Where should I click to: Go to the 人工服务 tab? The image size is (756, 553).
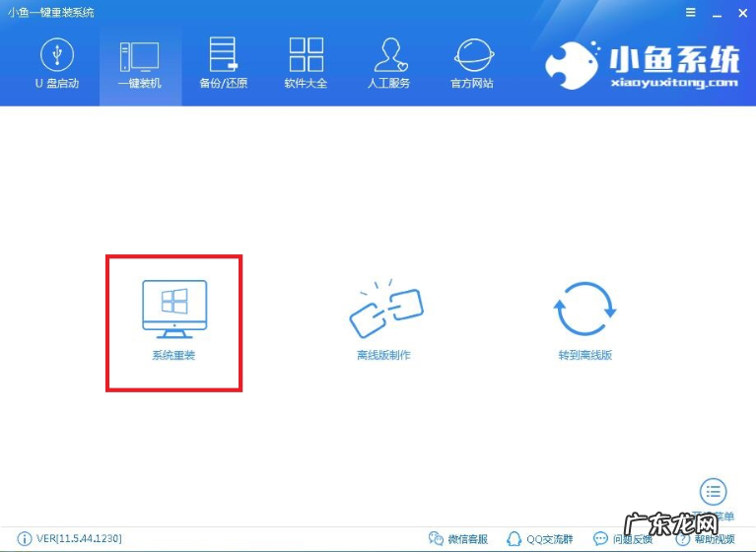(388, 64)
